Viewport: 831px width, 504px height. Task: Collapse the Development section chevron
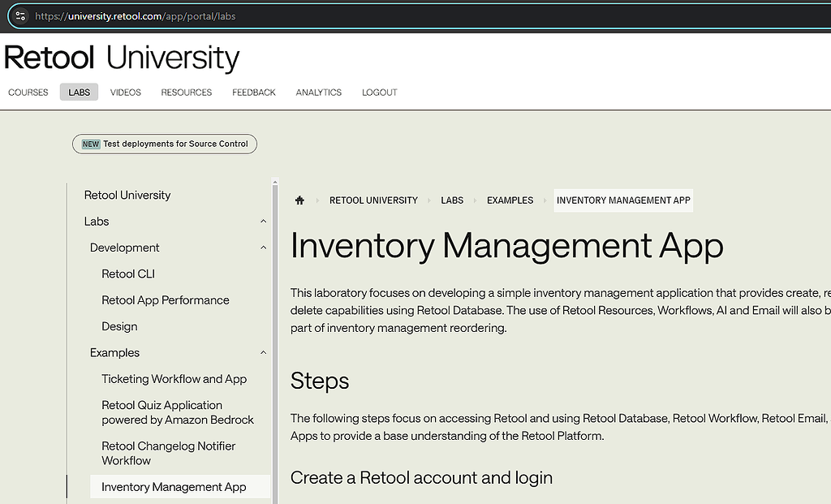[x=264, y=248]
